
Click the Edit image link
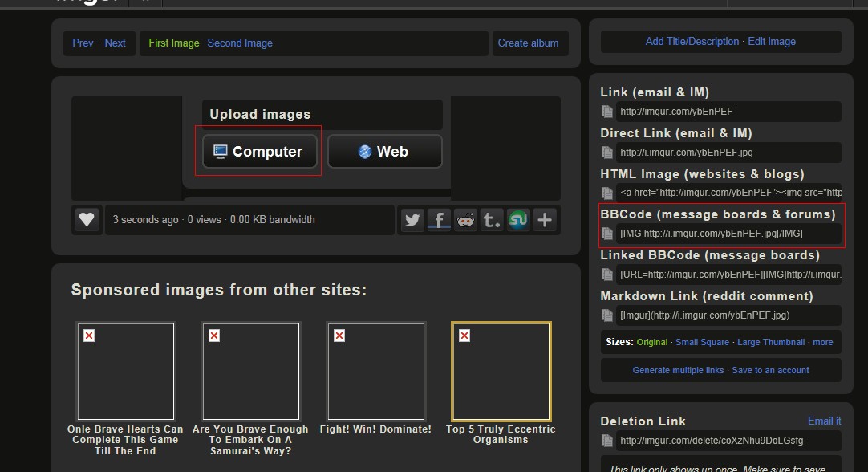coord(772,42)
